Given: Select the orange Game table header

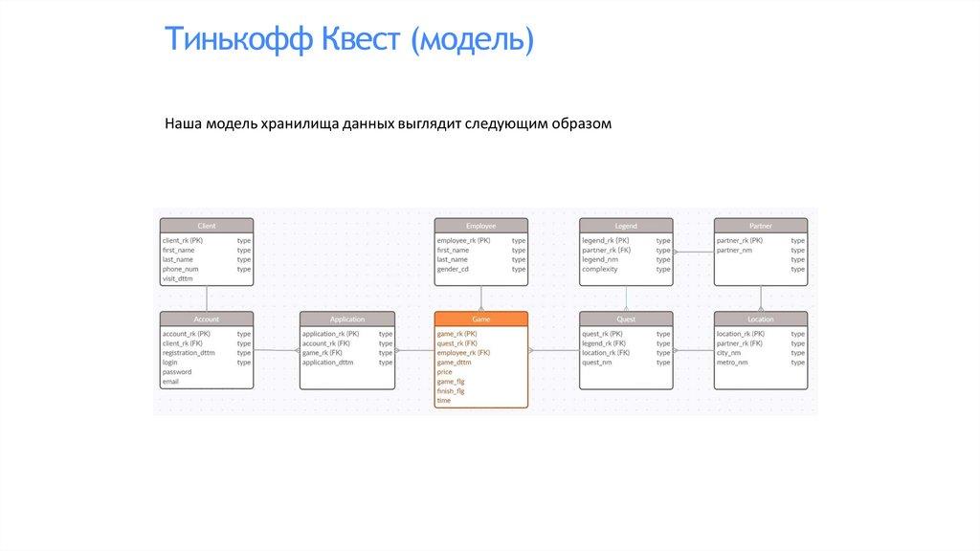Looking at the screenshot, I should (x=480, y=320).
